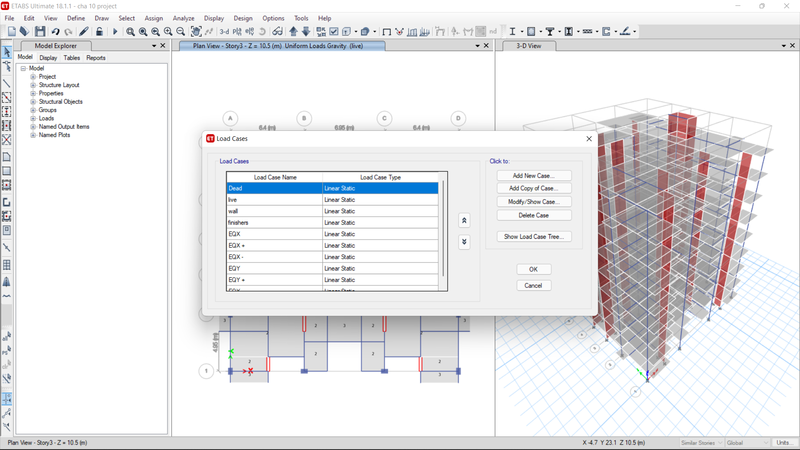Open Plan View window dropdown arrow

478,46
